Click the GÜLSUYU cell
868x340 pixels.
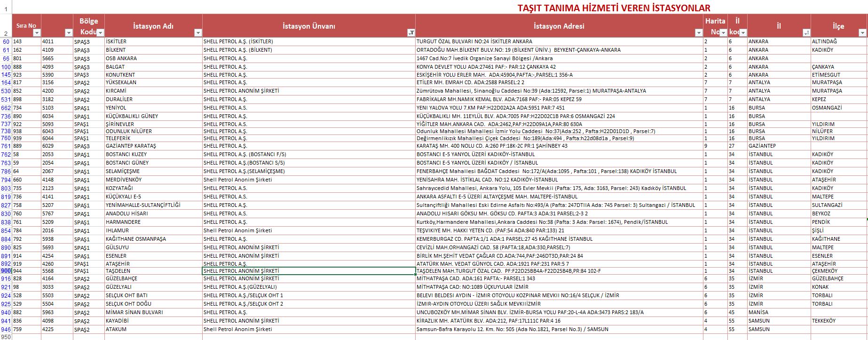tap(153, 247)
